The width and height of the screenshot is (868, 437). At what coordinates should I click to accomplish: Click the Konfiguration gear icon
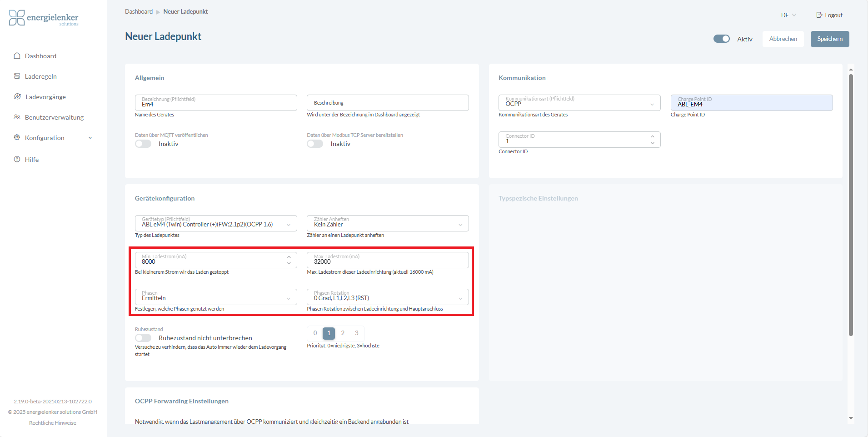17,138
